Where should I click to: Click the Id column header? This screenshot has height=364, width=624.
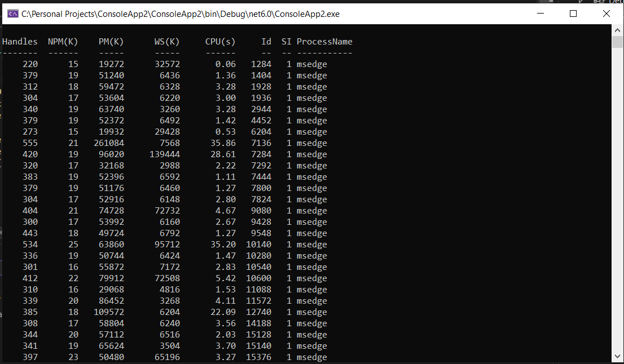267,41
